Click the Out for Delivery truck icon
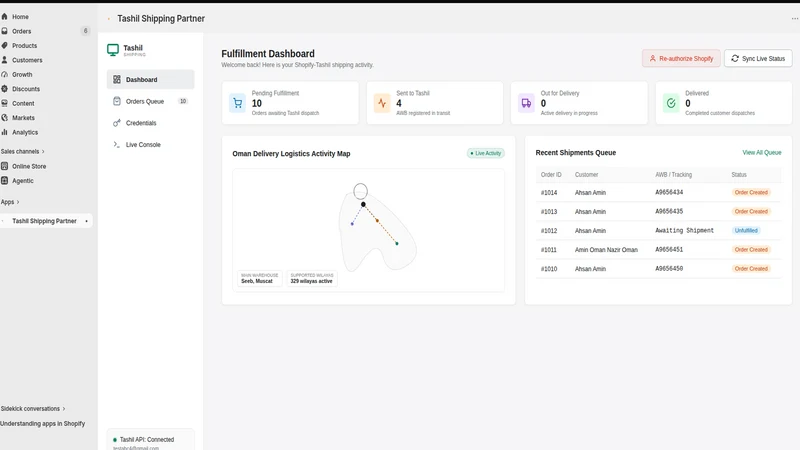This screenshot has width=800, height=450. coord(526,103)
